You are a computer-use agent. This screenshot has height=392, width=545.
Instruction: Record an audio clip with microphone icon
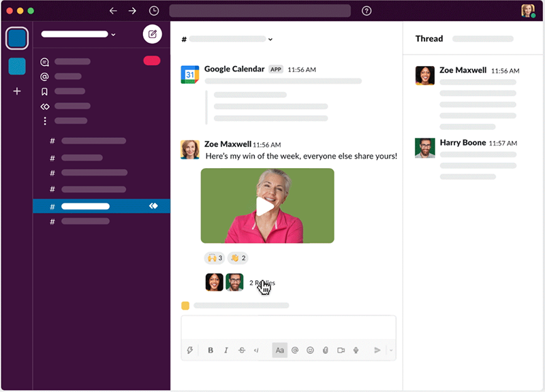click(x=356, y=350)
